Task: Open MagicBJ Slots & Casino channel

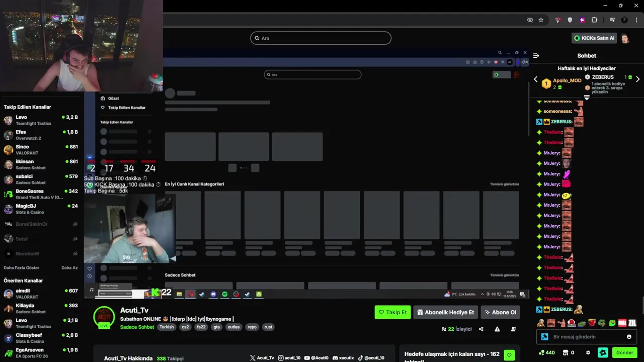Action: tap(41, 209)
